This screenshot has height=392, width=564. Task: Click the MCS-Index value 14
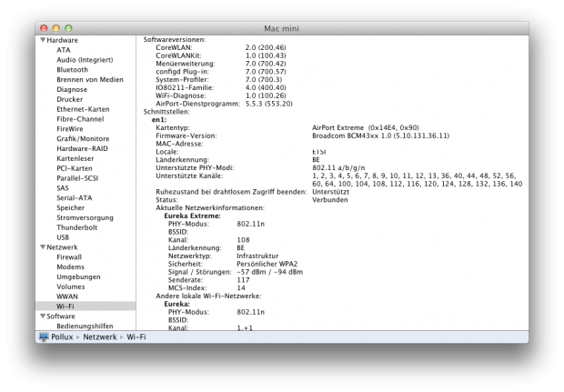click(241, 288)
